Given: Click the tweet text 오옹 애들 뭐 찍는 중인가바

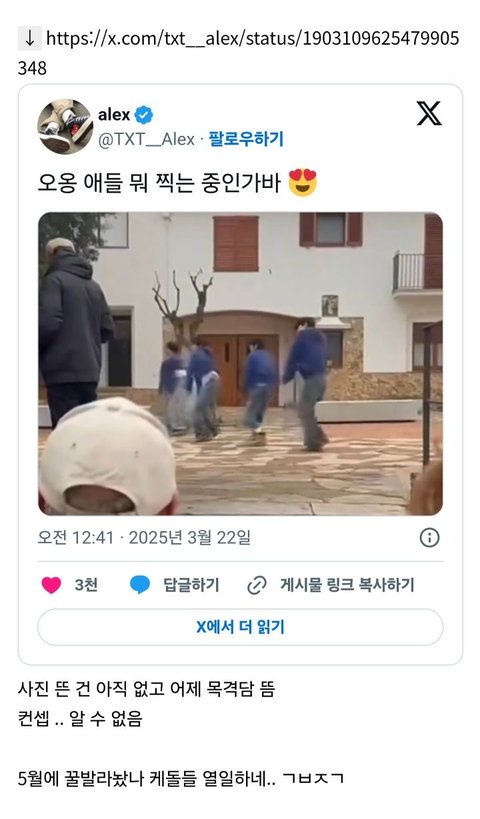Looking at the screenshot, I should [x=159, y=183].
